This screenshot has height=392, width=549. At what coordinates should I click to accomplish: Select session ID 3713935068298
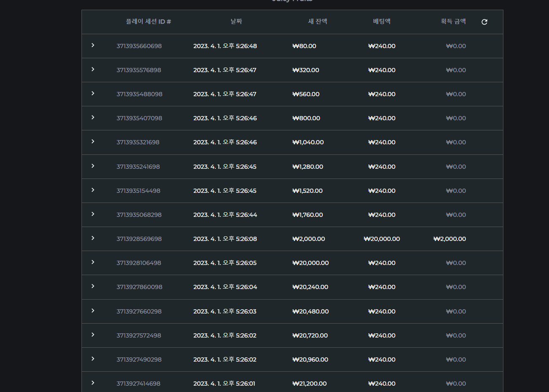tap(139, 215)
